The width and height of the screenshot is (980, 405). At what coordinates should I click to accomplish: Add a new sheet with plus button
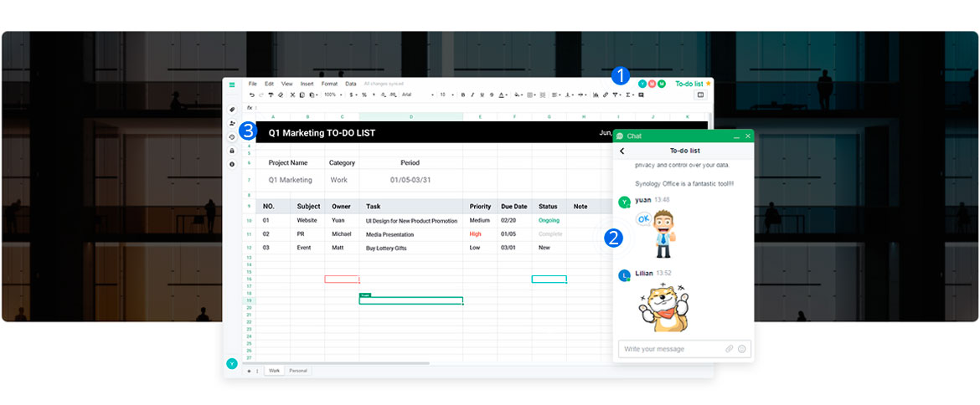point(249,370)
